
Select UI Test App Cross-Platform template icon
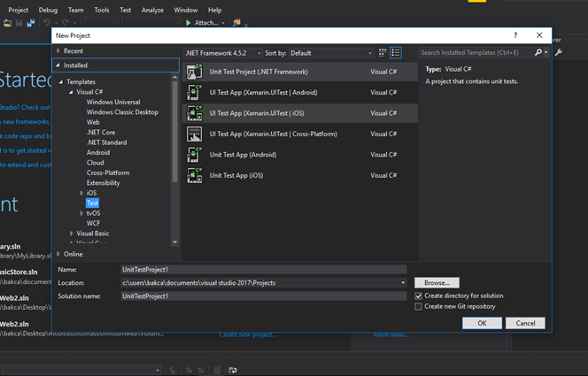point(194,134)
